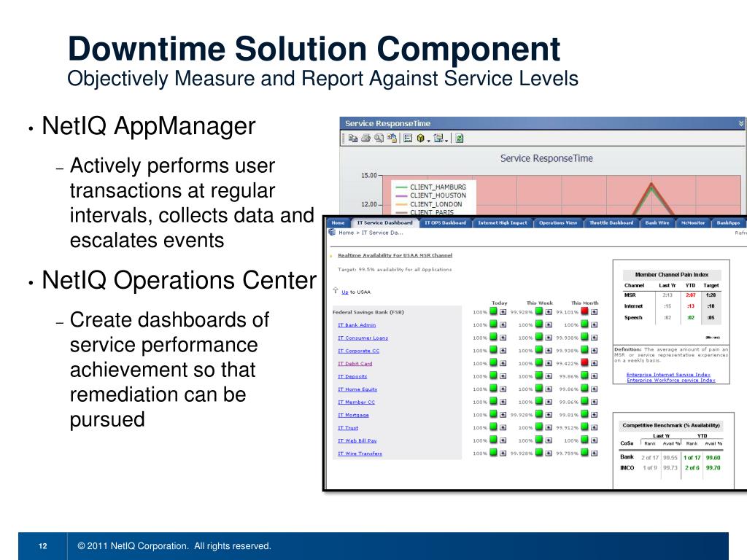Open the IT Consumer Loans link

363,338
